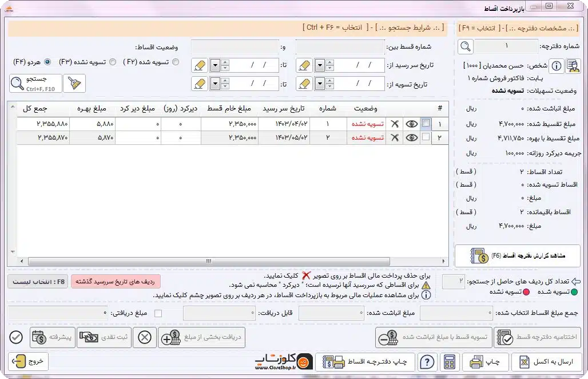Select the تسویه نشده (F3) radio button
This screenshot has height=379, width=588.
tap(113, 62)
